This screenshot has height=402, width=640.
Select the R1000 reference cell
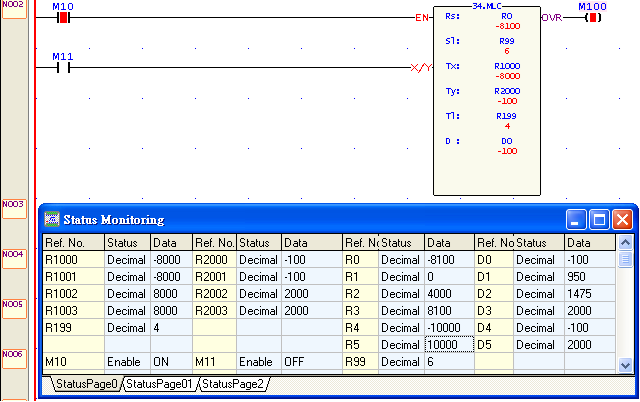(x=73, y=260)
